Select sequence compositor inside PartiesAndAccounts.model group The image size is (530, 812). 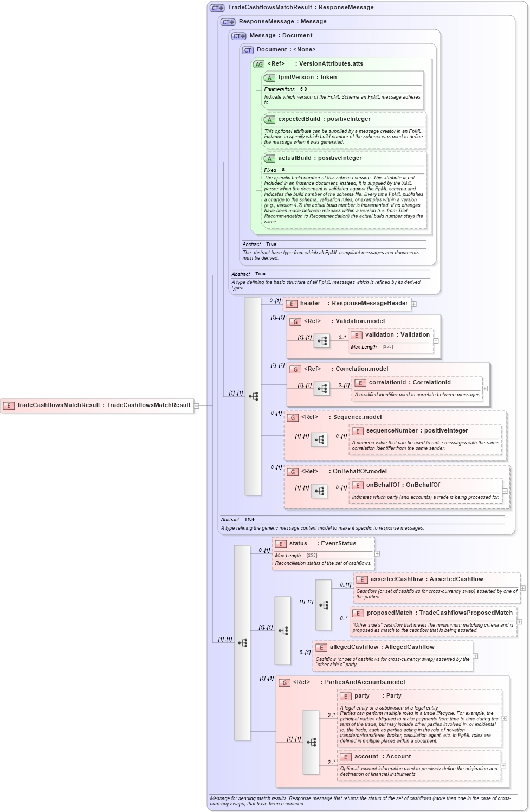click(311, 742)
